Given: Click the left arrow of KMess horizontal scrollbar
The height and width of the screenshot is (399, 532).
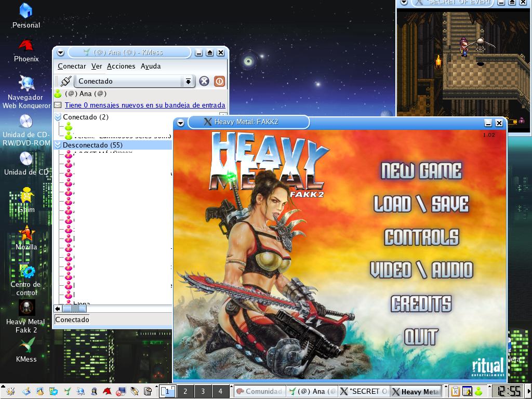Looking at the screenshot, I should click(x=58, y=309).
